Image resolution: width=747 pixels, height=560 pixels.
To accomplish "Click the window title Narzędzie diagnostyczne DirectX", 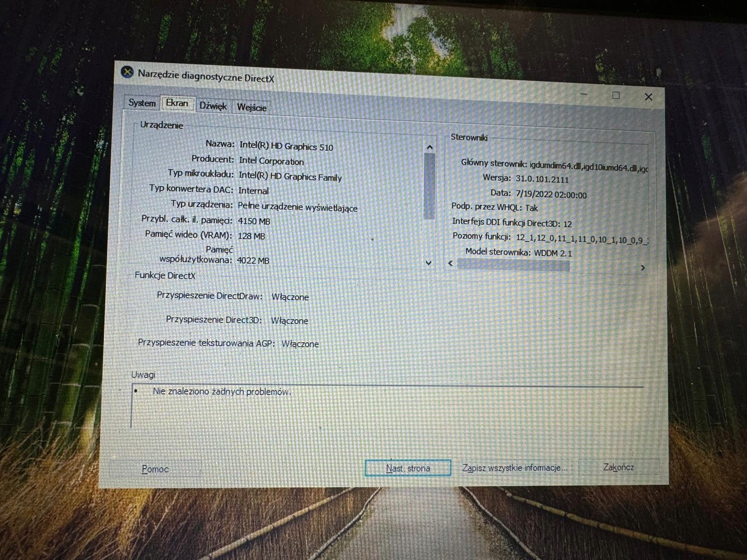I will 206,76.
